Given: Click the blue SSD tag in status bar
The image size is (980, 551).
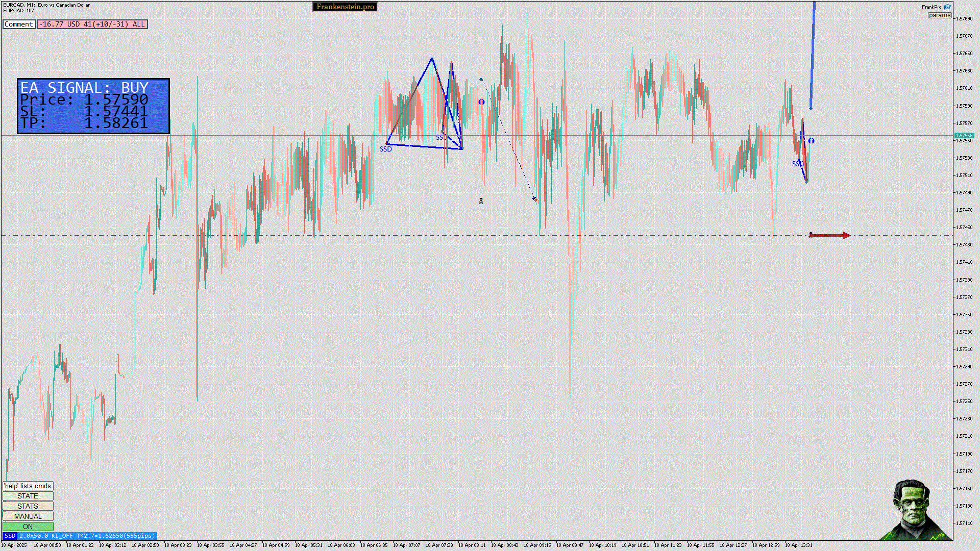Looking at the screenshot, I should (10, 536).
